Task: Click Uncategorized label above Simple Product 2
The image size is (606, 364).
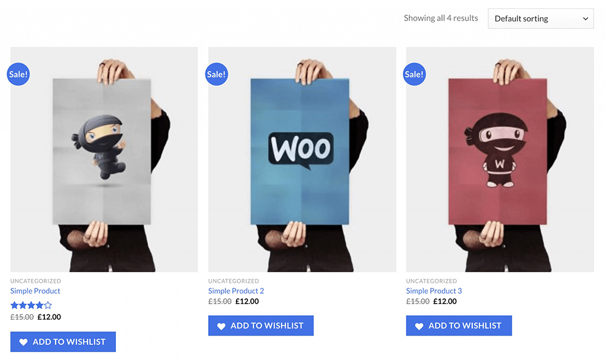Action: [x=233, y=281]
